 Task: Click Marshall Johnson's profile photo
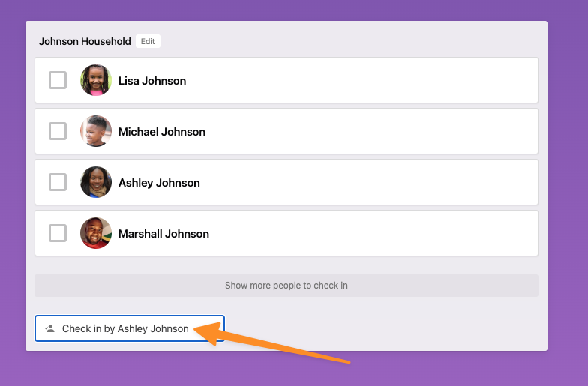pos(96,233)
